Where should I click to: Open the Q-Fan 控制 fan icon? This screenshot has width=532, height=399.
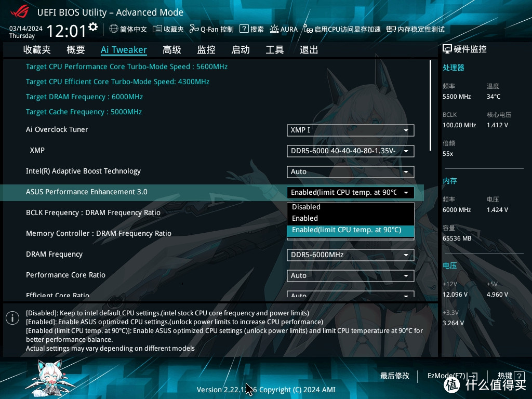(194, 29)
